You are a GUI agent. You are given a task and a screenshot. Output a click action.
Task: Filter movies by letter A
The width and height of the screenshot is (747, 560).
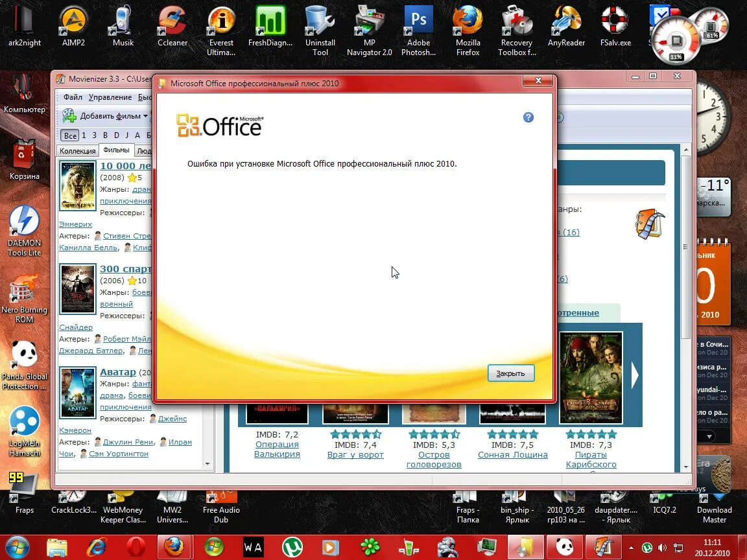[x=137, y=135]
